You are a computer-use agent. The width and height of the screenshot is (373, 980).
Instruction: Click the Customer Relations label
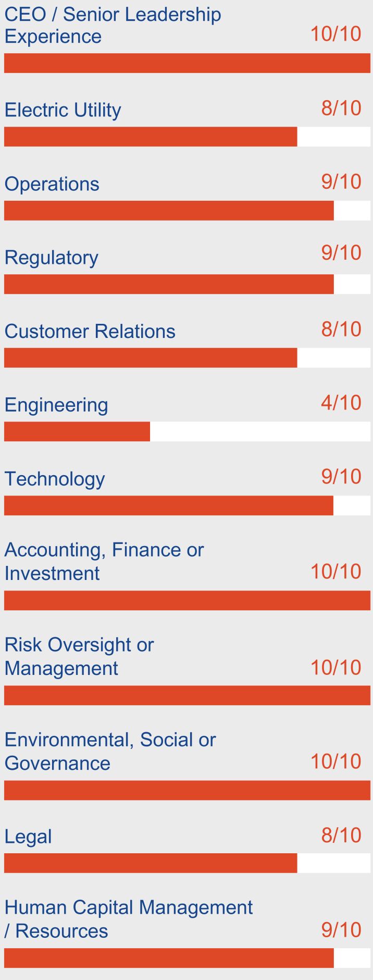90,331
